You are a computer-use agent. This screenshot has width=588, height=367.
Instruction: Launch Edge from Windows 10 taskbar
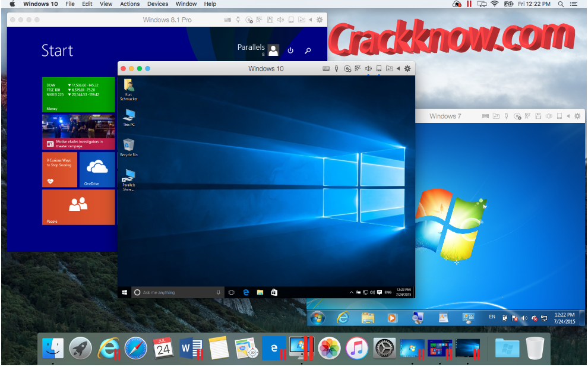click(x=246, y=292)
